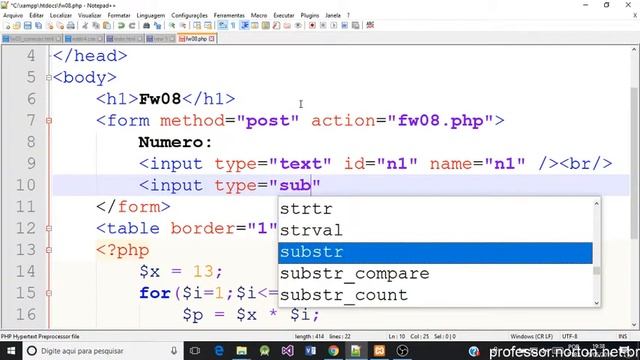
Task: Play back the recorded macro icon
Action: click(x=334, y=25)
